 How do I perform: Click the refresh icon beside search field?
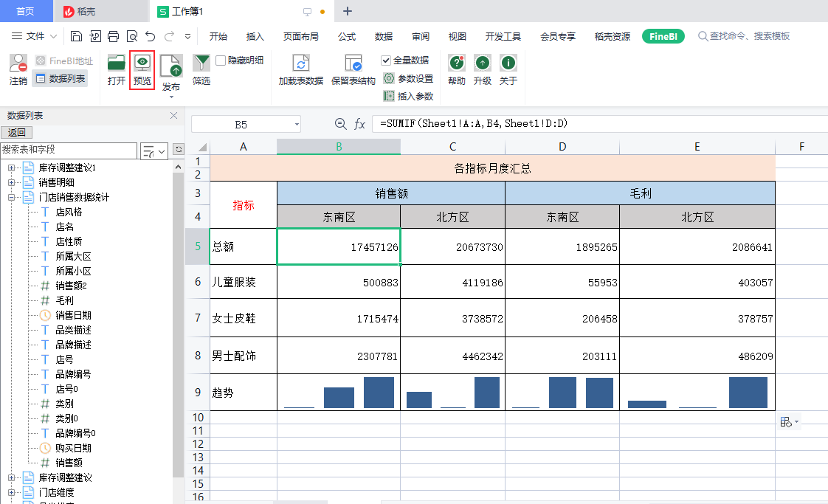[x=179, y=150]
